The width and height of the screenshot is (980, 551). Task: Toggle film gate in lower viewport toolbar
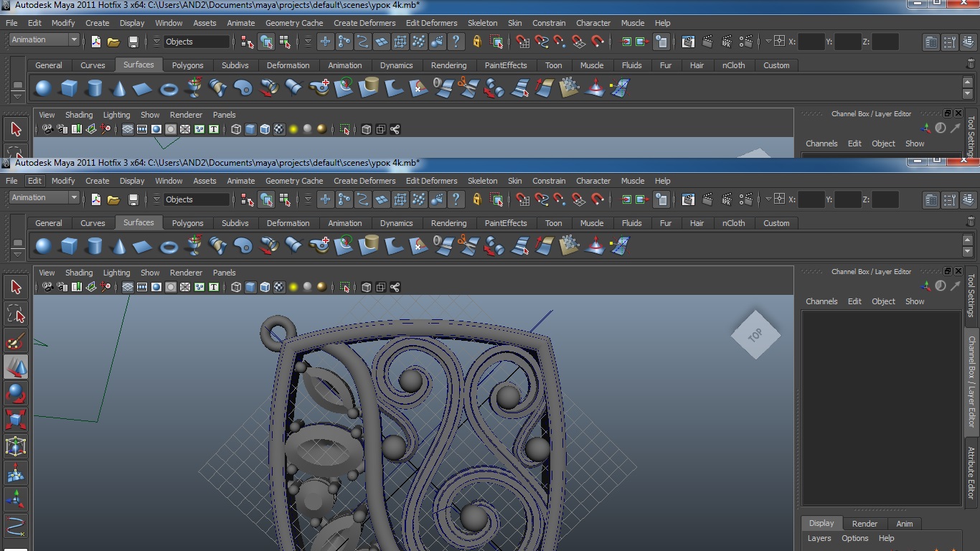pos(142,287)
